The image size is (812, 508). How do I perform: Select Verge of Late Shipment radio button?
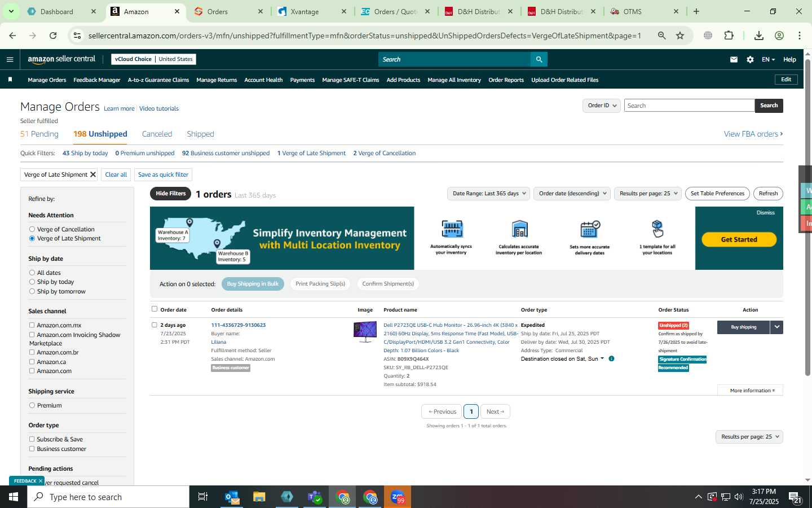[x=32, y=238]
